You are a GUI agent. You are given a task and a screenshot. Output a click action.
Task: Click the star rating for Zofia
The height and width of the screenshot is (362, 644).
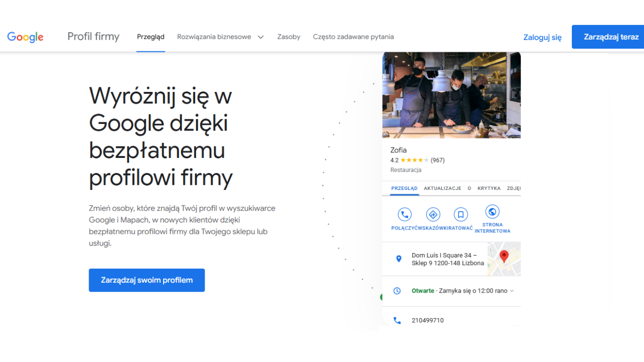click(x=414, y=160)
